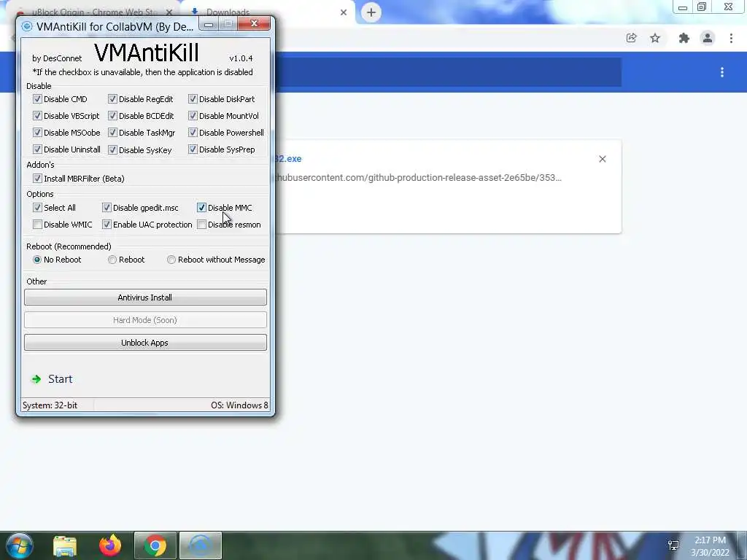Viewport: 747px width, 560px height.
Task: Toggle Disable MMC checkbox
Action: click(x=201, y=208)
